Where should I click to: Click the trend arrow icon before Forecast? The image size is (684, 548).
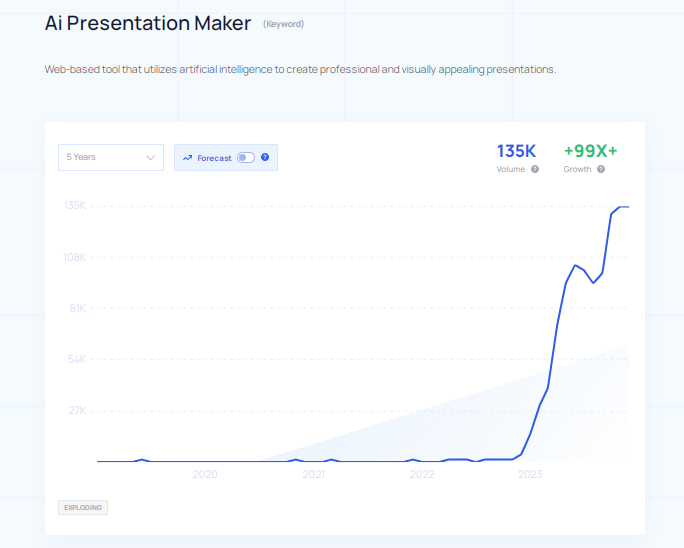[x=187, y=158]
